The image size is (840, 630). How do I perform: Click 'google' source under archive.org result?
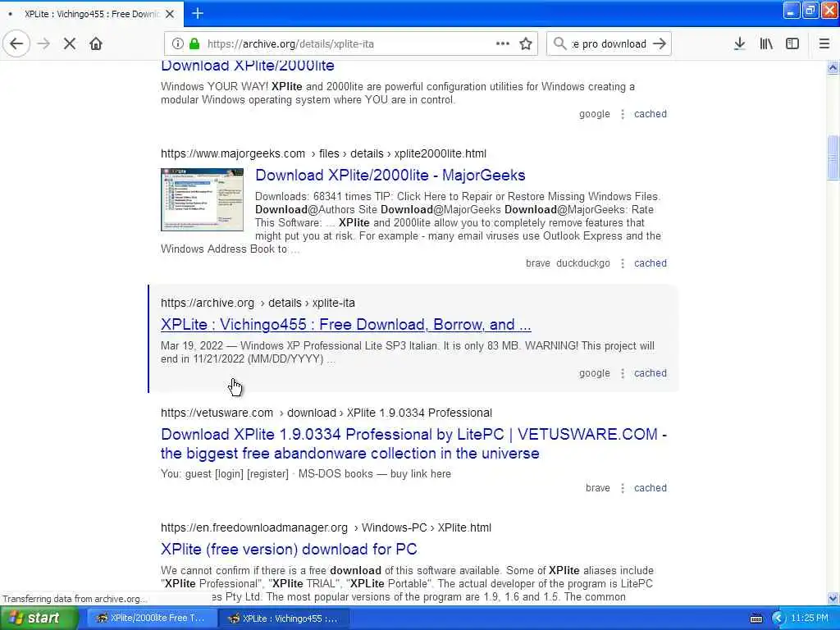[594, 373]
